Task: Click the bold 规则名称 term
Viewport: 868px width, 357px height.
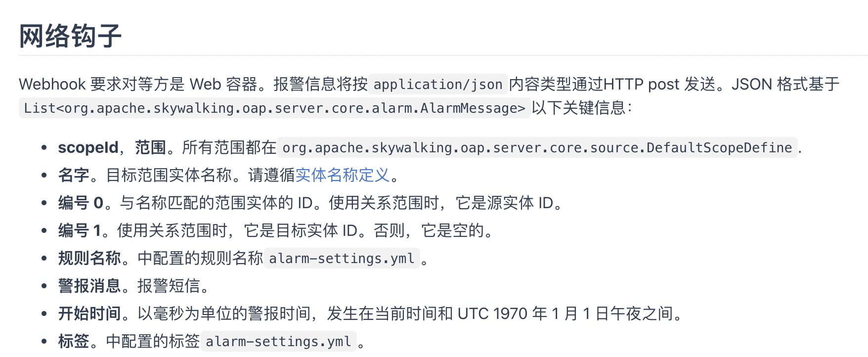Action: tap(89, 258)
